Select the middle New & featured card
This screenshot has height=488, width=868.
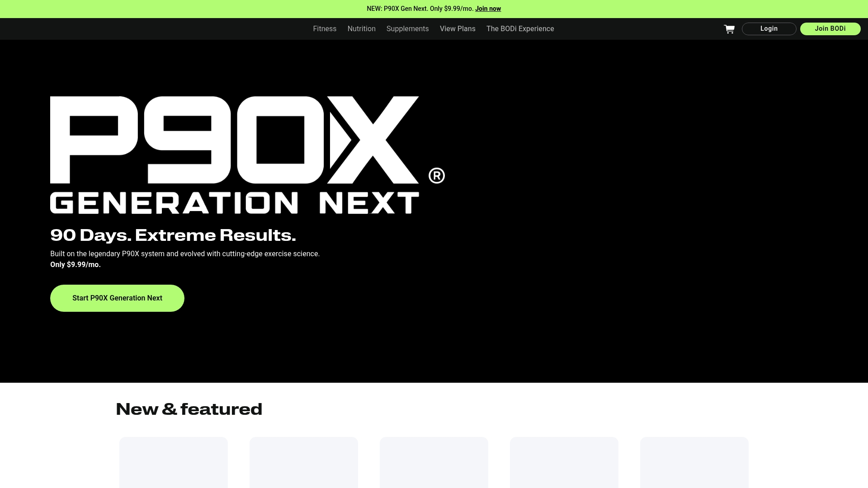point(434,462)
